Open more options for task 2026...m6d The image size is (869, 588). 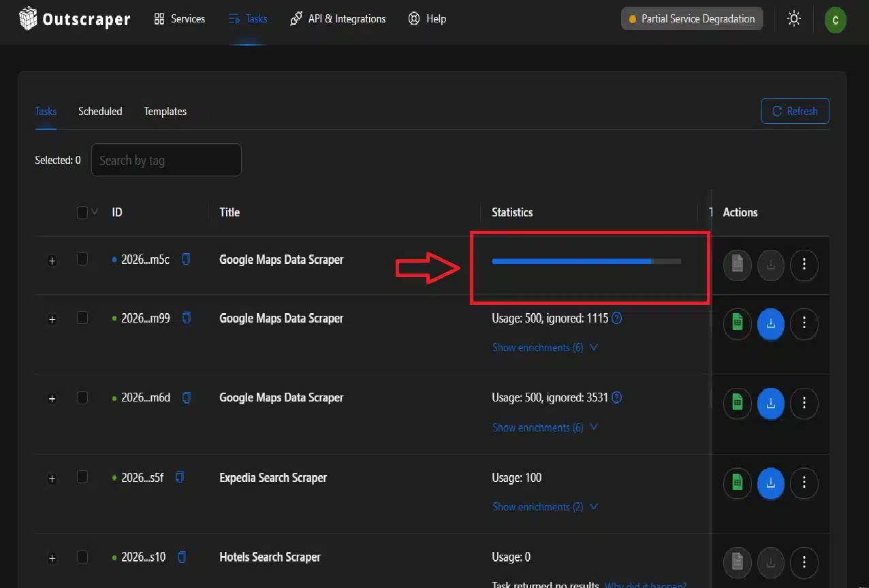(804, 404)
